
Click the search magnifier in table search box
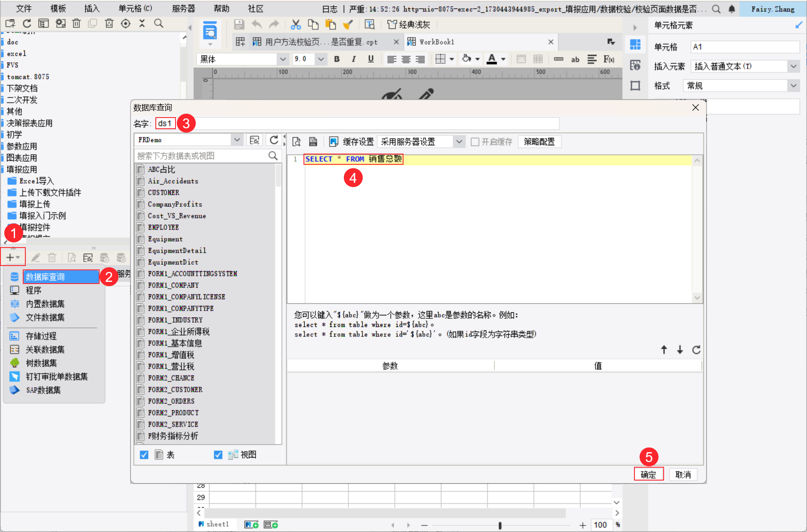pos(273,156)
